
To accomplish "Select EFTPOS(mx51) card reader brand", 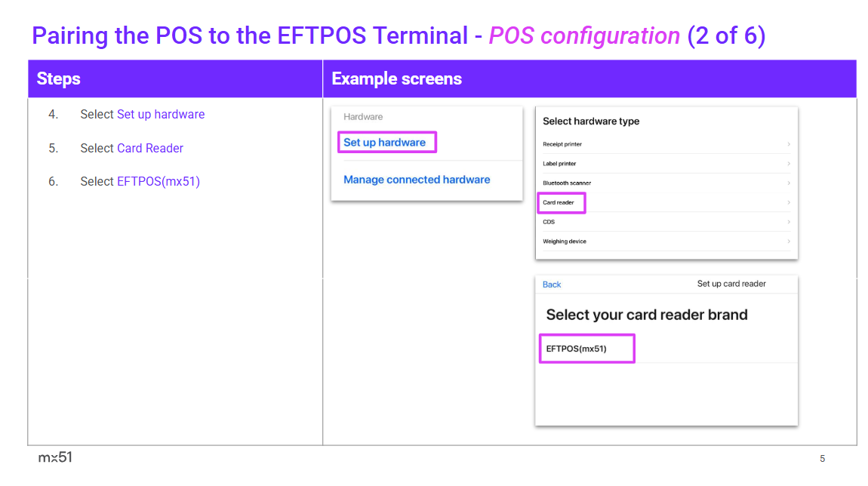I will tap(577, 349).
